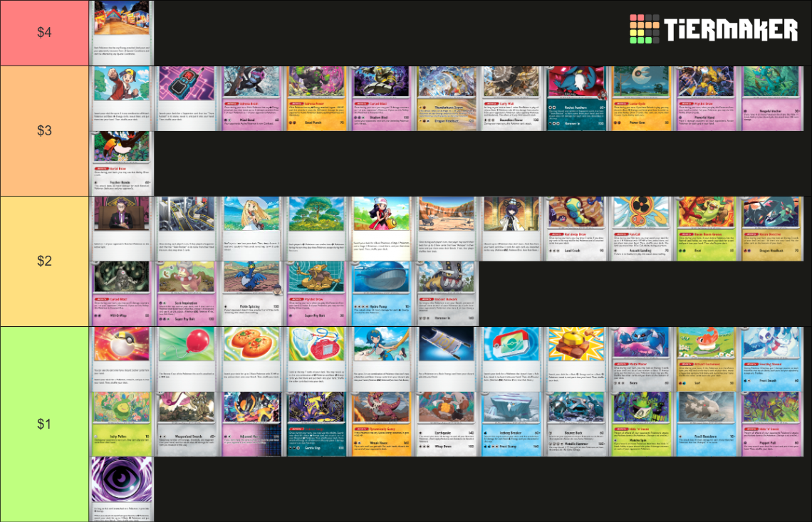Select the Poppet Pull pink card
This screenshot has height=522, width=812.
coord(771,424)
